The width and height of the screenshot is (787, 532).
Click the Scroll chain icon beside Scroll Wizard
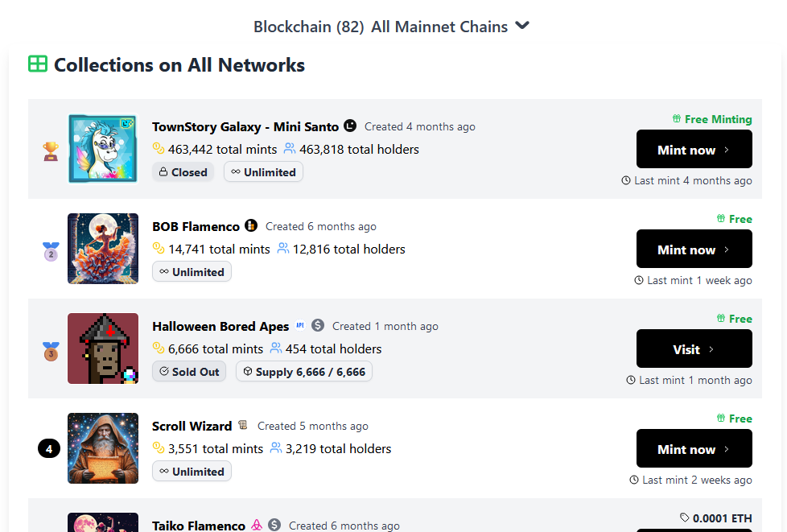[243, 426]
